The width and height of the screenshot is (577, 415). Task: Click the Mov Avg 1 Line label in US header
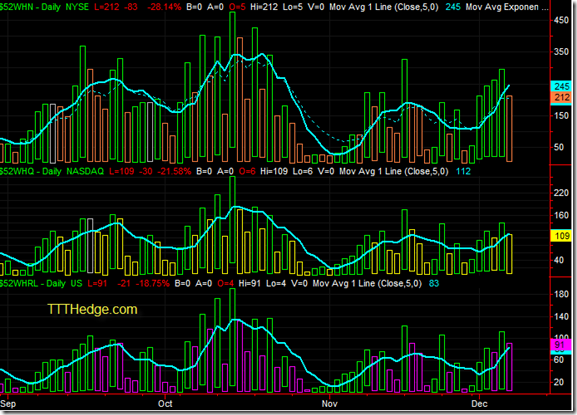(367, 283)
